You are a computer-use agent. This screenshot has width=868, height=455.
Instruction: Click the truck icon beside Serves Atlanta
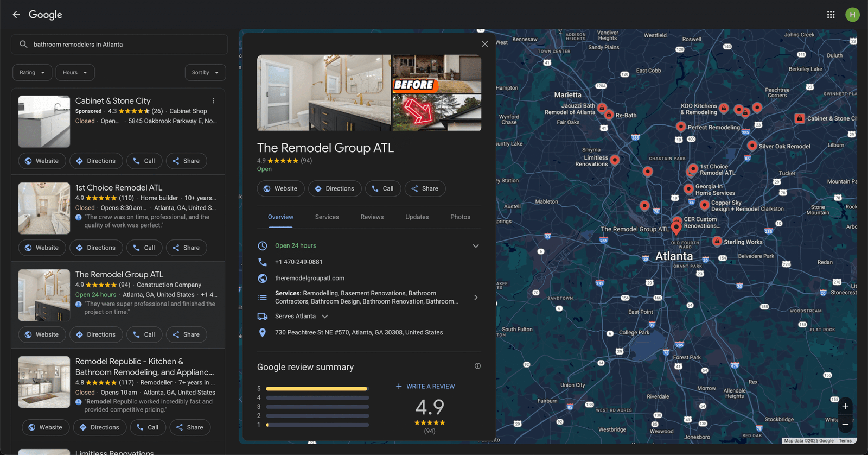pos(263,316)
